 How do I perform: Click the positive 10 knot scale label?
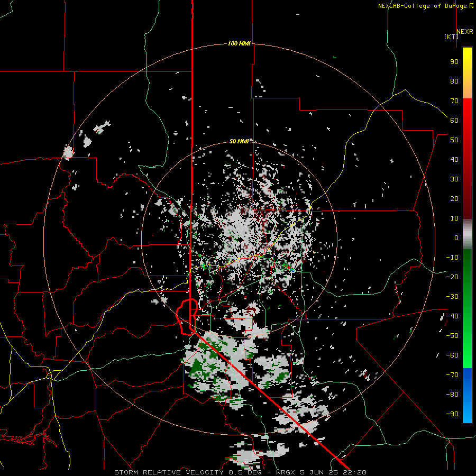(454, 218)
